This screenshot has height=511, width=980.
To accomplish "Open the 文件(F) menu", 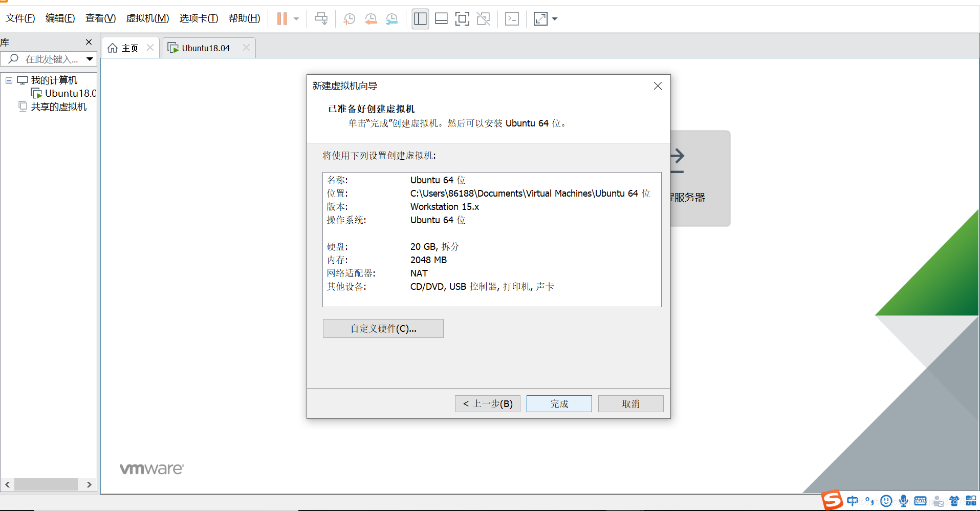I will click(x=20, y=18).
